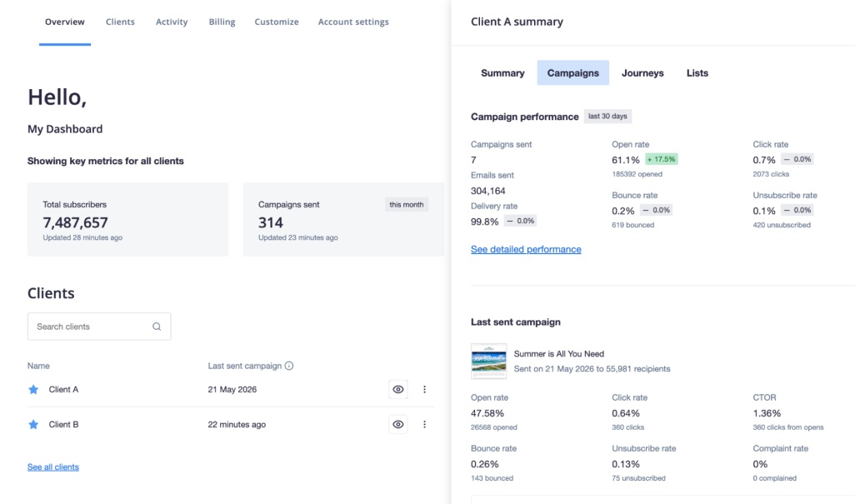Click the '360 clicks from opens' text

pyautogui.click(x=788, y=427)
